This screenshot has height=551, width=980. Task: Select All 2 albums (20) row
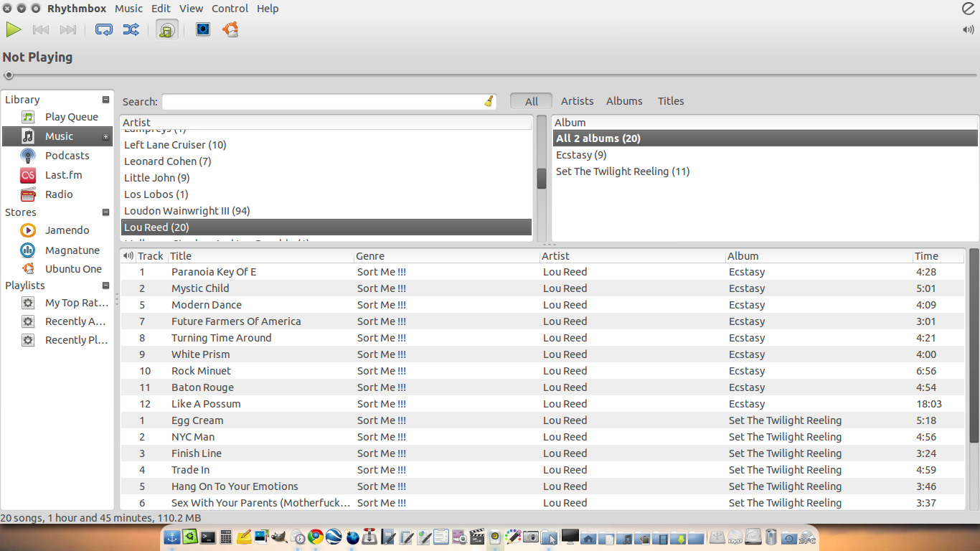point(765,138)
